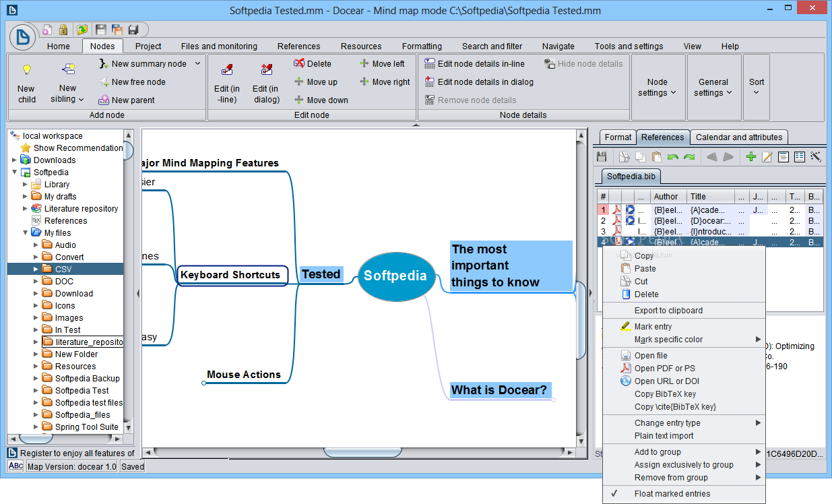Click Edit node details in dialog
The height and width of the screenshot is (504, 832).
(479, 82)
